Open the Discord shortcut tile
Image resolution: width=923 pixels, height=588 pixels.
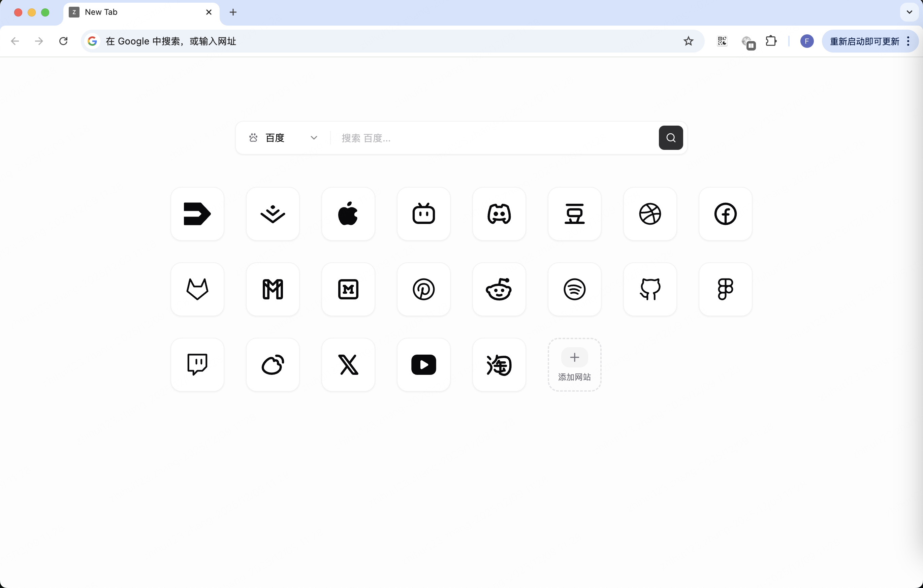(499, 214)
